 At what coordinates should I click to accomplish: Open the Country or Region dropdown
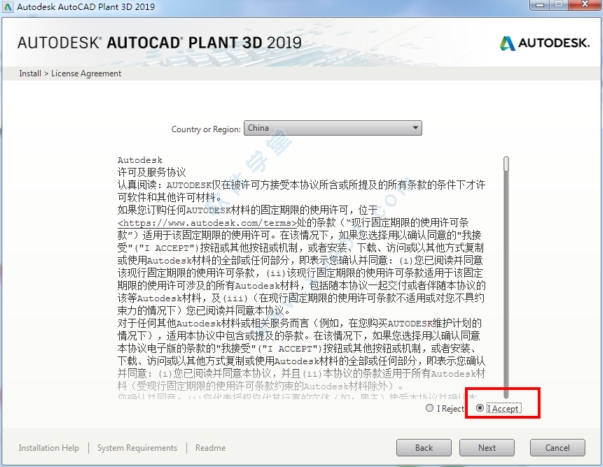coord(333,128)
